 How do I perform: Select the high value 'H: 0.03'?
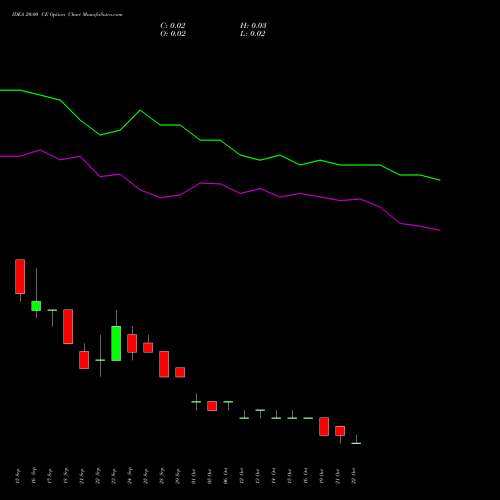pos(253,26)
